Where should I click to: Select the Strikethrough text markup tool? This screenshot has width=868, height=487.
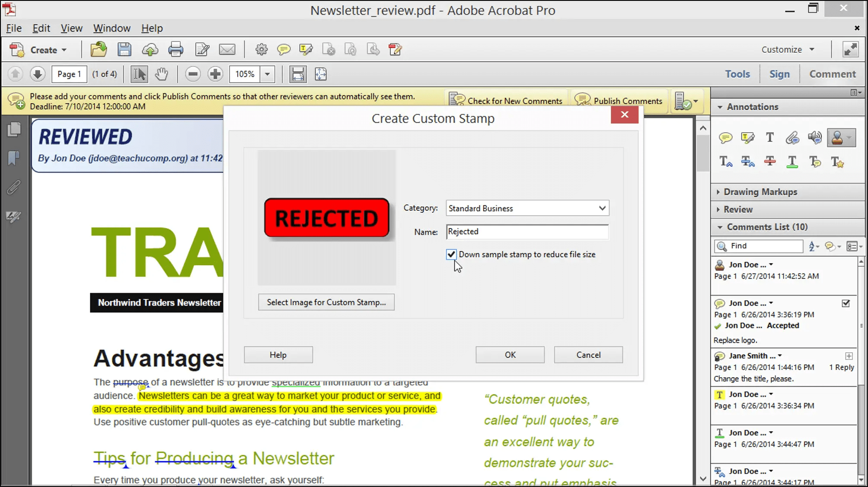[770, 161]
